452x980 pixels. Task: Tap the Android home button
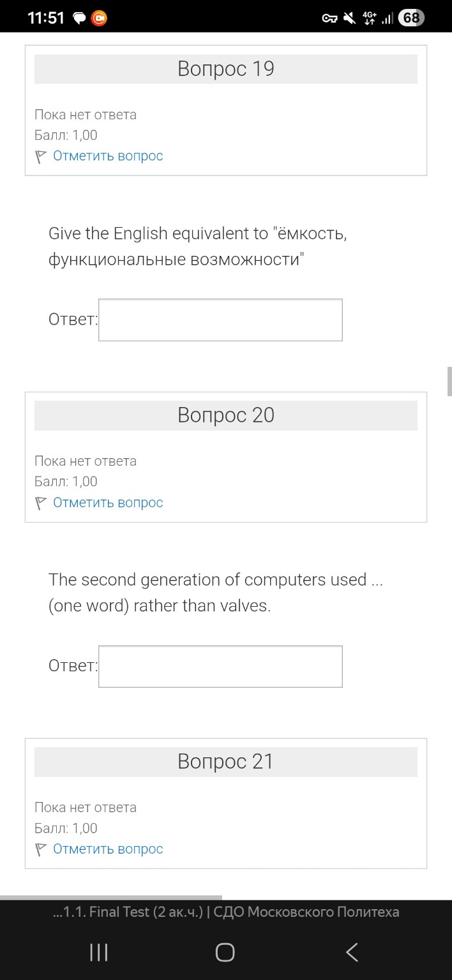(x=225, y=953)
